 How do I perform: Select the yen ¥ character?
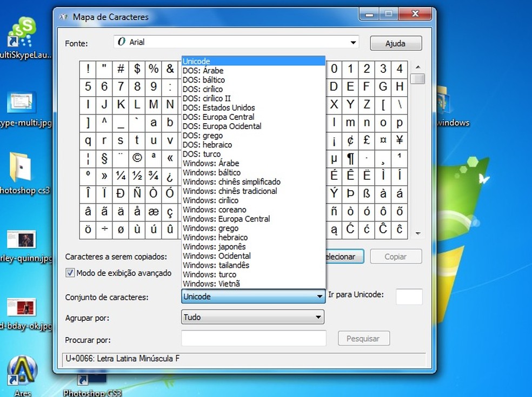tap(400, 140)
